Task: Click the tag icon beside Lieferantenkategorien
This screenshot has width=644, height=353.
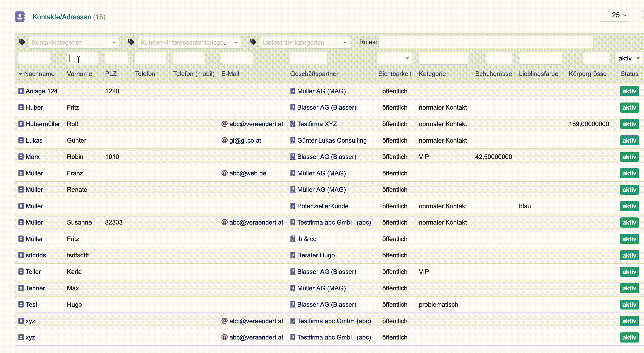Action: click(x=253, y=42)
